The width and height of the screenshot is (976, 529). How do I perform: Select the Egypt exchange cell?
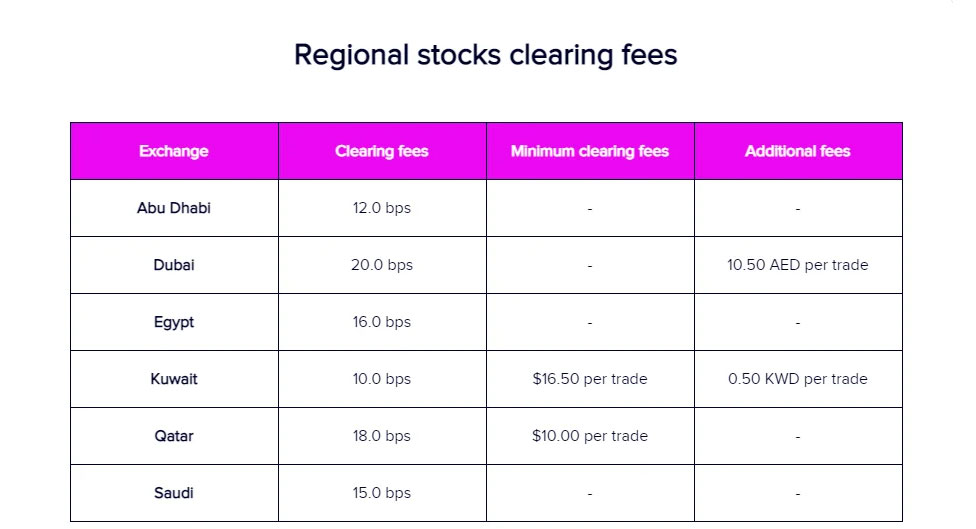[x=174, y=322]
